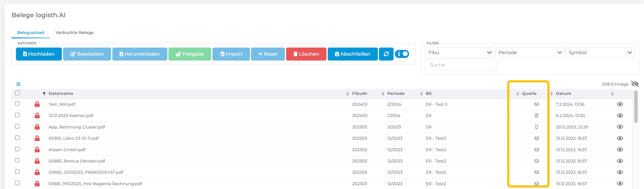The height and width of the screenshot is (189, 644).
Task: Tick the checkbox for 00683_Bontus Oktober.pdf
Action: pyautogui.click(x=17, y=160)
